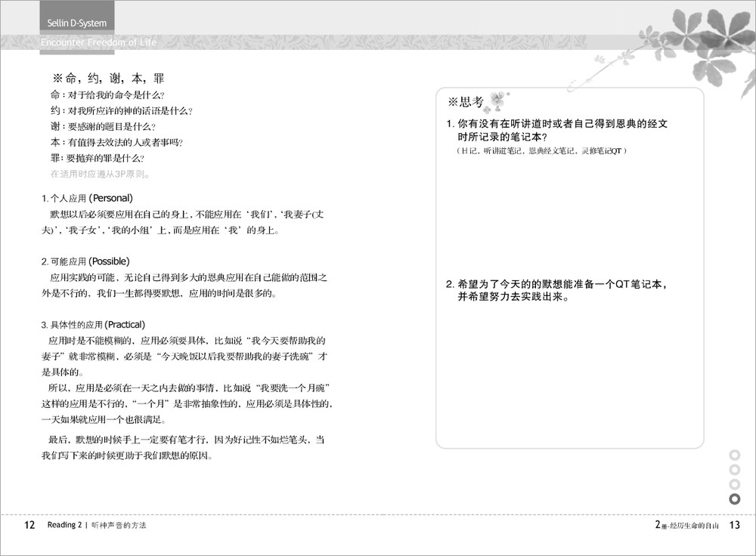Viewport: 756px width, 556px height.
Task: Click the small flower icon beside ※思考
Action: (497, 99)
